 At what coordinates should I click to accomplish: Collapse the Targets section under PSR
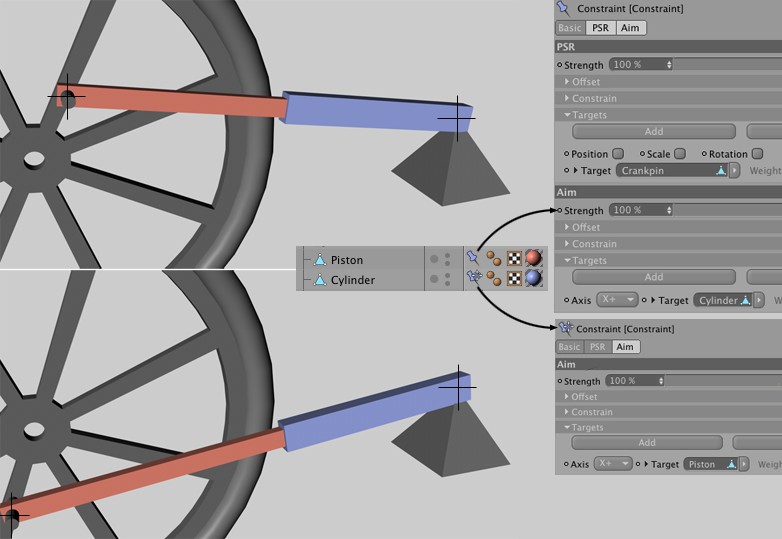click(x=568, y=115)
